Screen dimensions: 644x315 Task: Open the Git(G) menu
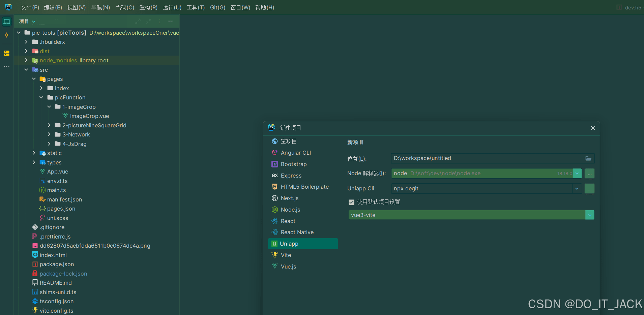tap(217, 7)
